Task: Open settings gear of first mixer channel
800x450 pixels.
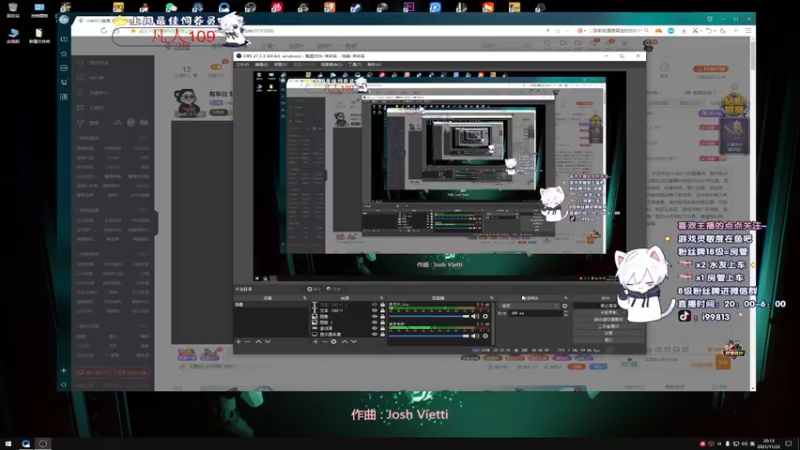Action: point(485,316)
